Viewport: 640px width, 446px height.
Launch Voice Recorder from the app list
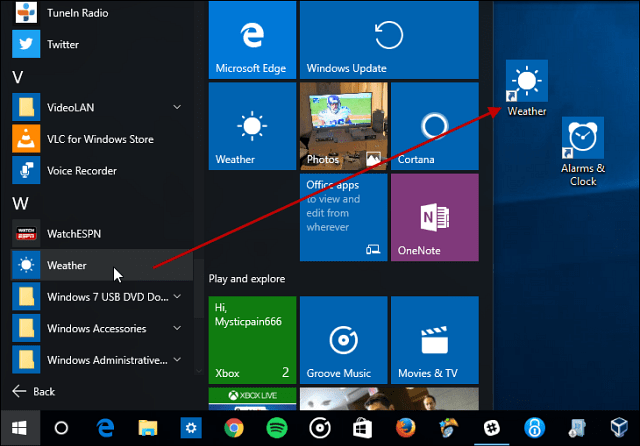coord(102,171)
